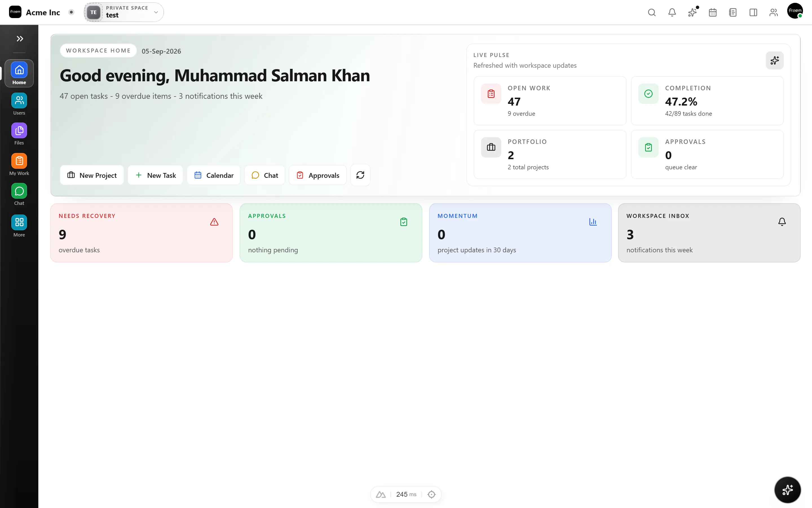The image size is (812, 508).
Task: Click the New Task button
Action: (x=155, y=175)
